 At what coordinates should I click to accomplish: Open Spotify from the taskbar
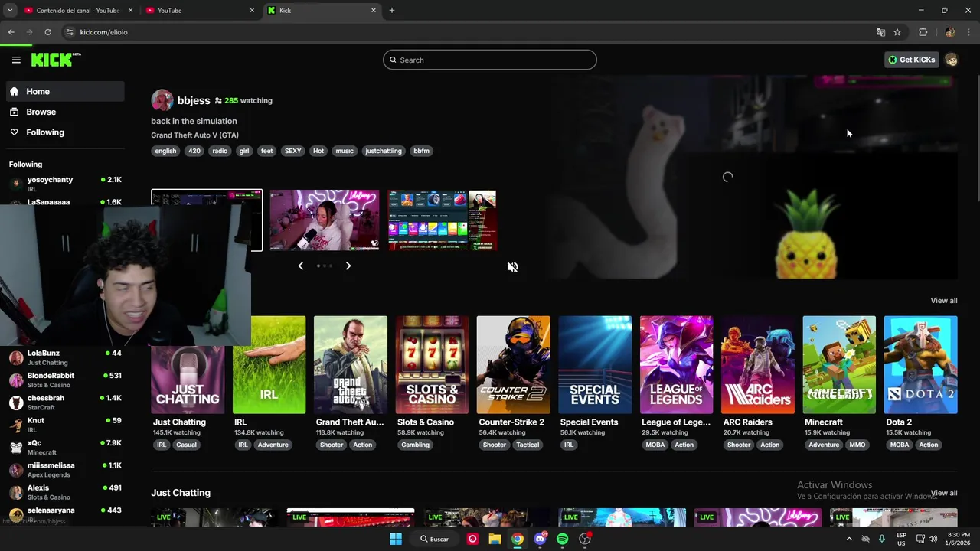click(x=563, y=539)
